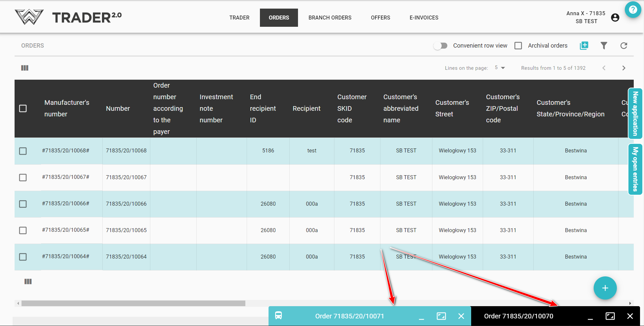Viewport: 644px width, 326px height.
Task: Toggle the Convenient row view switch
Action: tap(441, 46)
